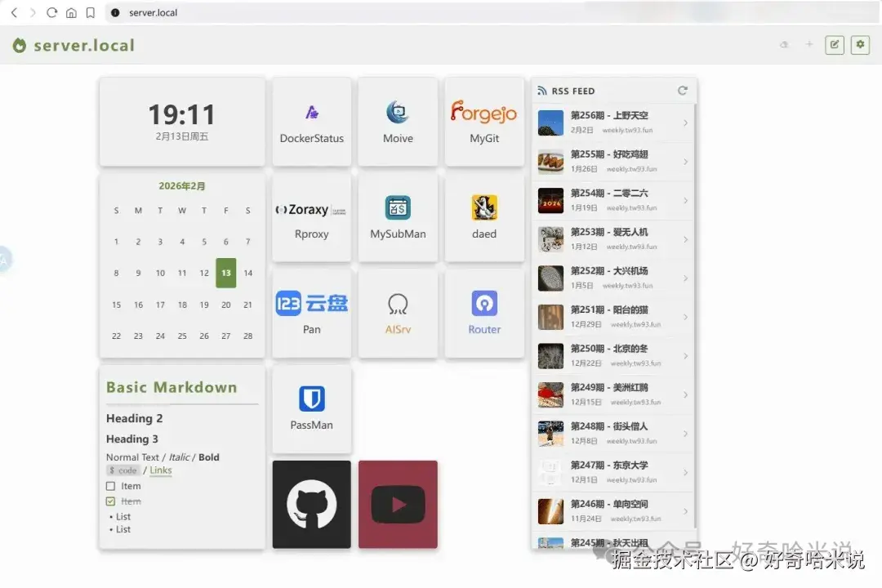Open the YouTube play tile
The height and width of the screenshot is (588, 882).
pyautogui.click(x=398, y=504)
